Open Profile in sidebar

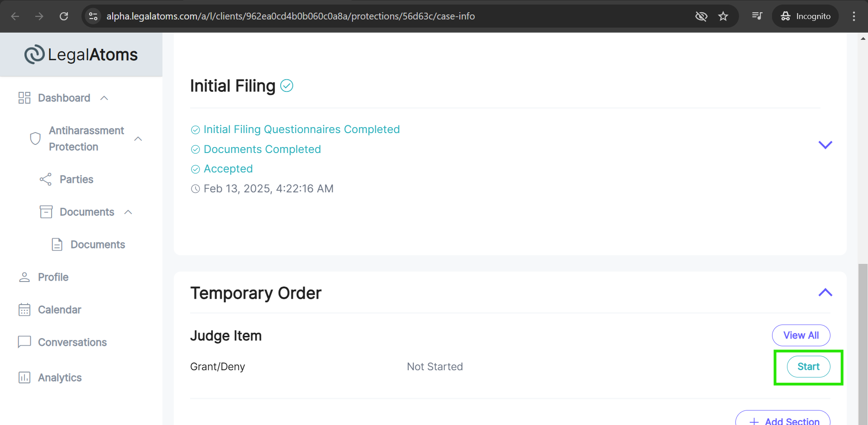coord(53,277)
